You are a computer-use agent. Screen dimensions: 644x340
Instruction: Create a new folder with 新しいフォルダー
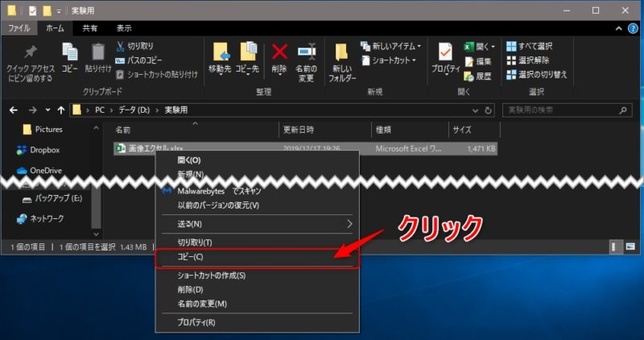point(341,63)
